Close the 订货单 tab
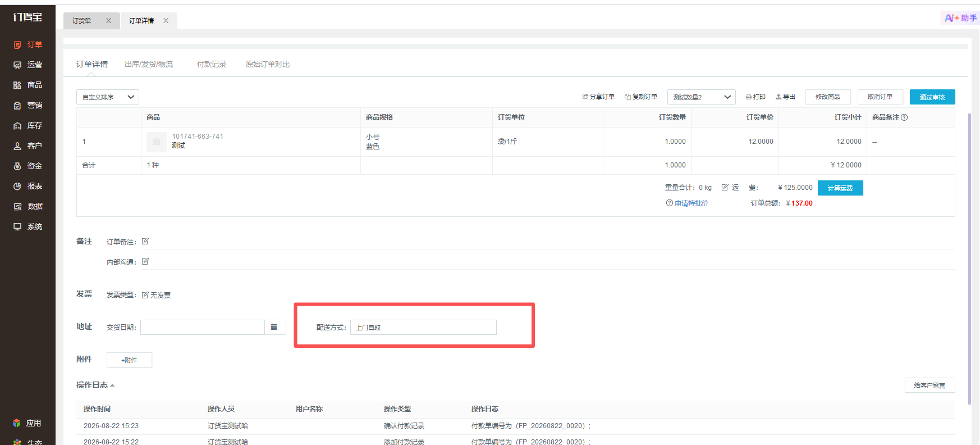This screenshot has width=980, height=445. [x=108, y=21]
